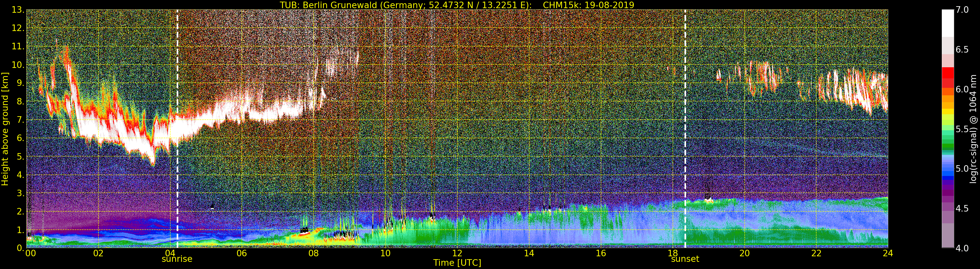Click the 12 tick on the time axis

457,253
